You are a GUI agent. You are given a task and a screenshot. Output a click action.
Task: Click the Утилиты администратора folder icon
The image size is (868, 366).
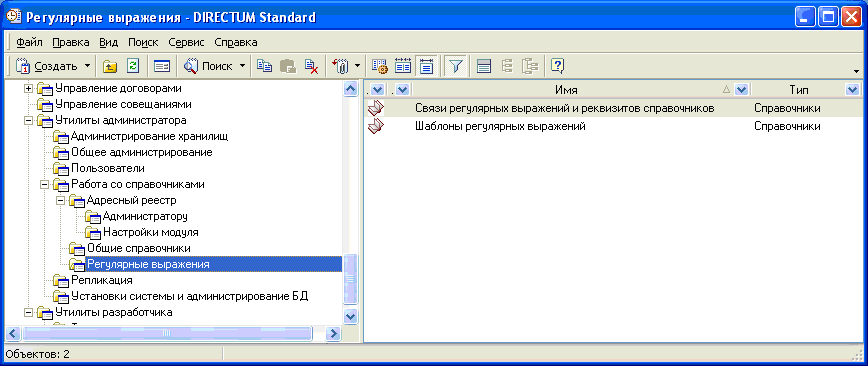[44, 121]
